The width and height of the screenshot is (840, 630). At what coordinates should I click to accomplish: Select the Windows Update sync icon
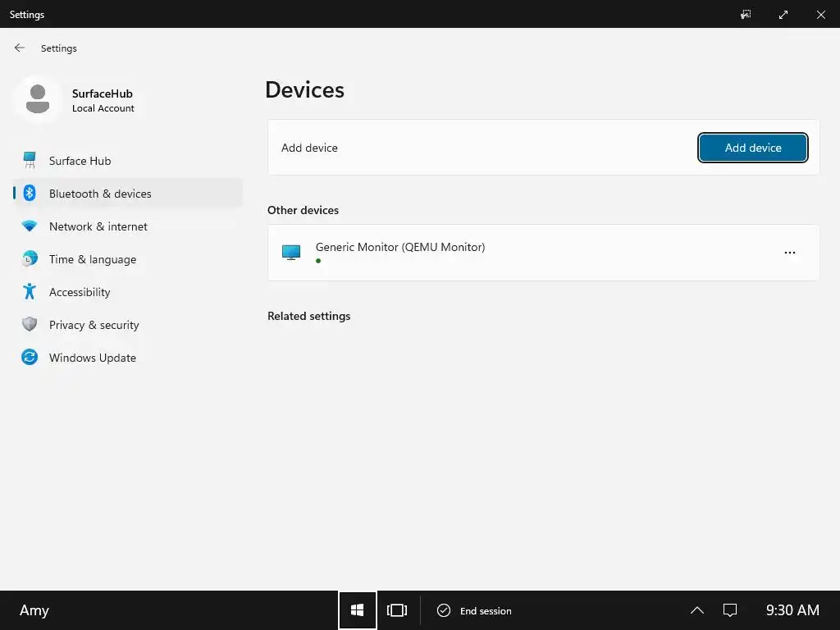click(x=30, y=357)
